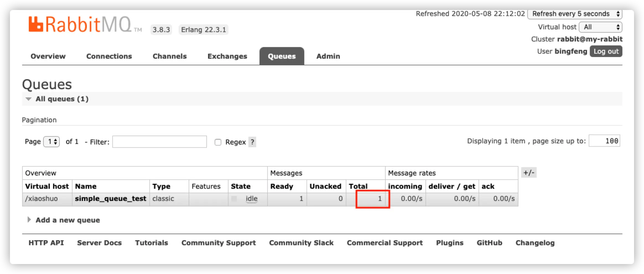Click the Log out button
Image resolution: width=644 pixels, height=274 pixels.
606,51
